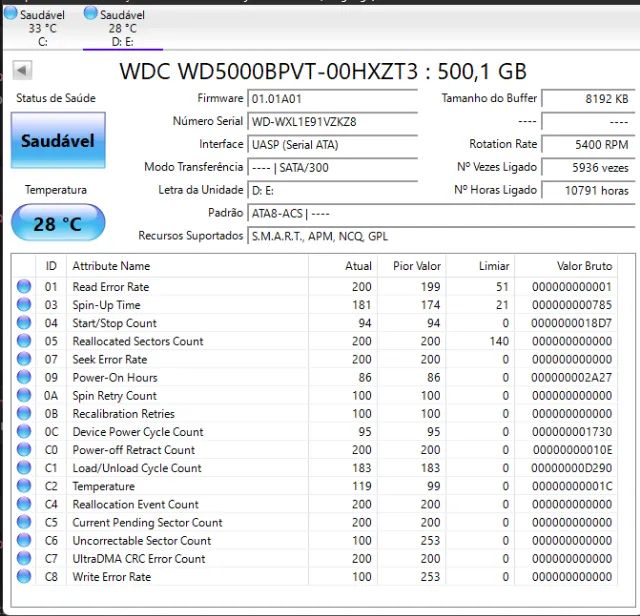This screenshot has width=640, height=616.
Task: Select the Spin-Up Time attribute name
Action: [x=107, y=305]
